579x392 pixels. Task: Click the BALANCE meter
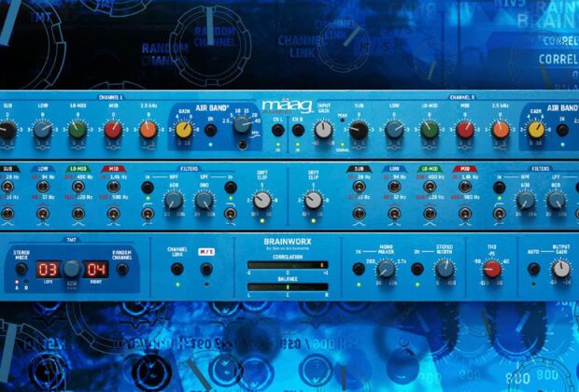(288, 287)
